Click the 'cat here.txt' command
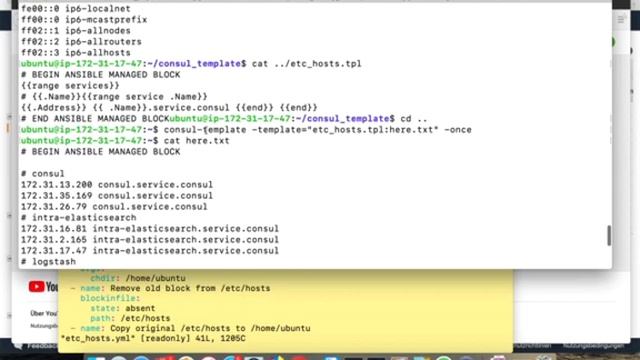The image size is (640, 360). click(197, 141)
